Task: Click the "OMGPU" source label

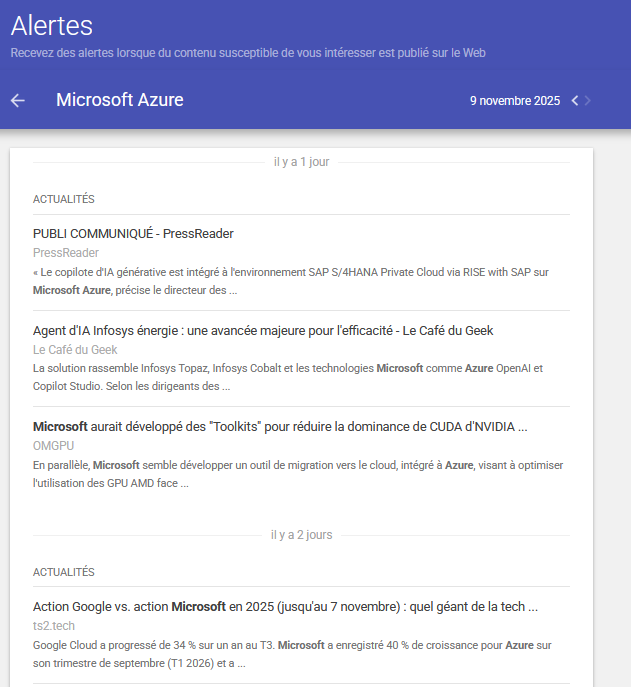Action: click(x=53, y=446)
